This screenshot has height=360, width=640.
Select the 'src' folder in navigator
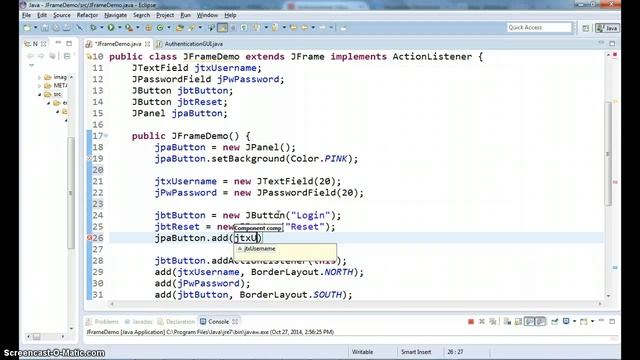click(x=53, y=94)
